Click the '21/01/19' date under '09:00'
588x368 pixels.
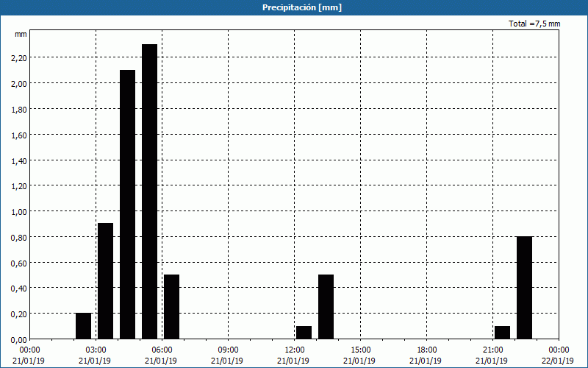click(227, 361)
